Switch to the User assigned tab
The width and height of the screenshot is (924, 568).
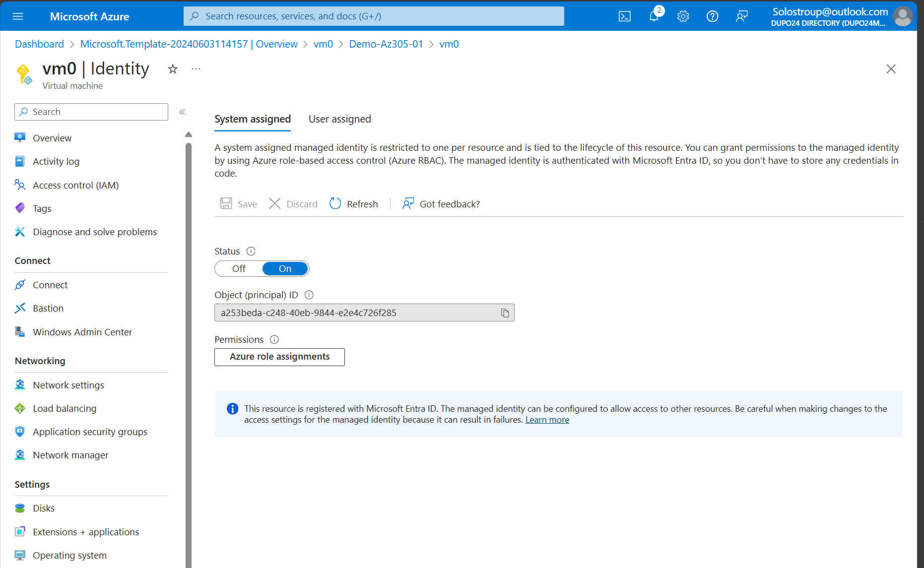pos(340,119)
